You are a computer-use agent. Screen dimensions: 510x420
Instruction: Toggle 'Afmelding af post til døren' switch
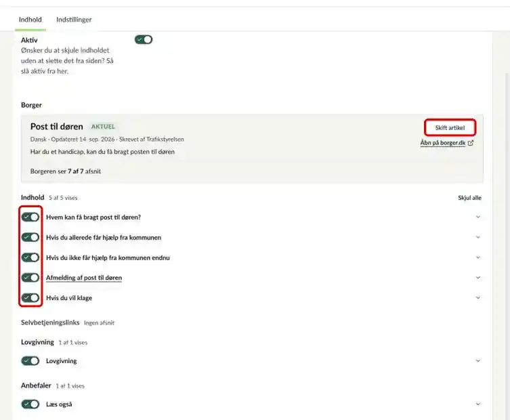click(x=30, y=278)
